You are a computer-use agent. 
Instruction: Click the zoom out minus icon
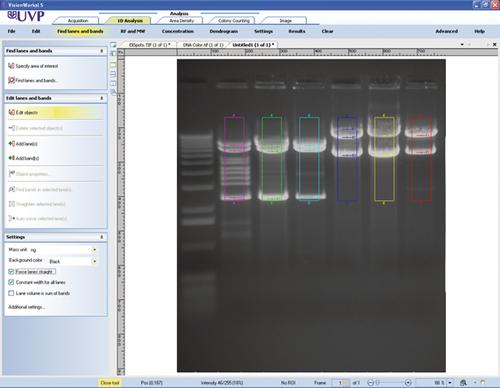[370, 383]
